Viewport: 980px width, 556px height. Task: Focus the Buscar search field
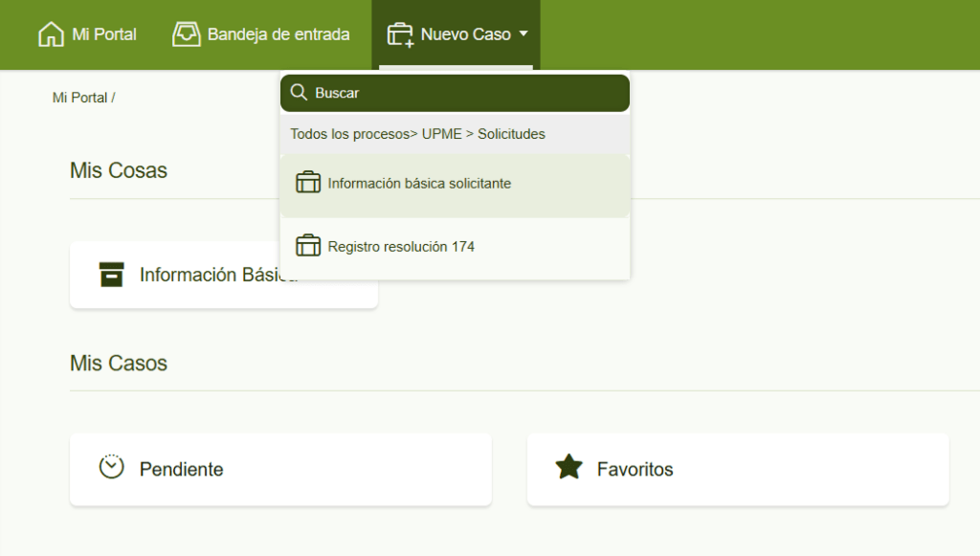(464, 93)
